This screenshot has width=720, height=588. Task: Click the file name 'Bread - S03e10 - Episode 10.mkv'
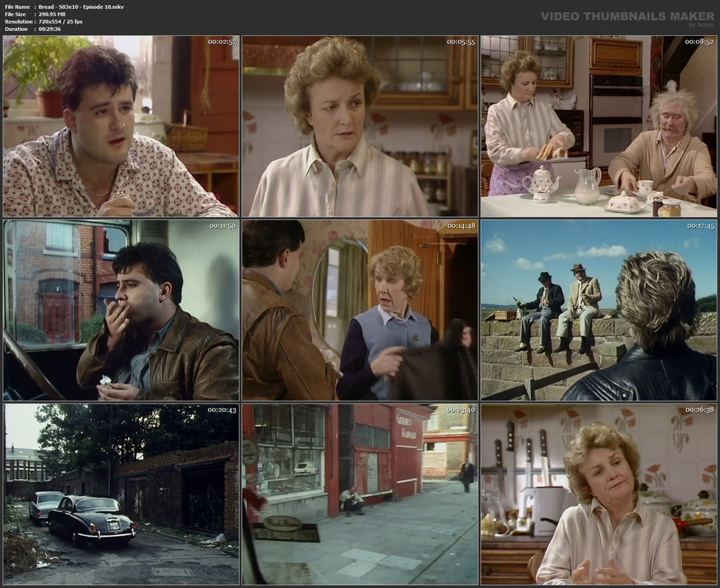82,7
